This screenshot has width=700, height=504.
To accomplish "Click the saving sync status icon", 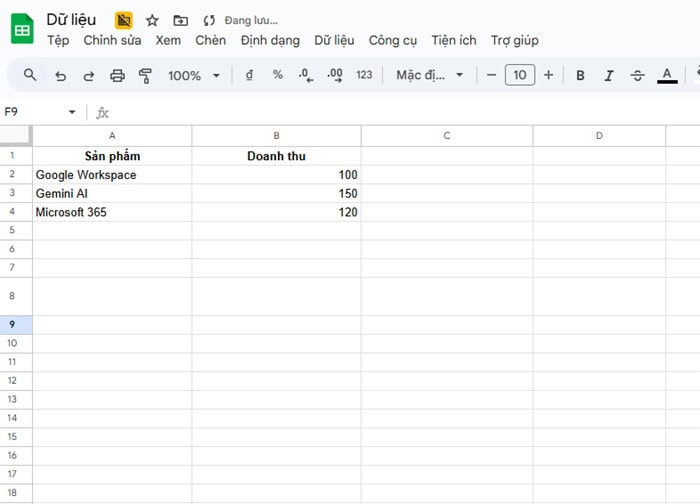I will click(x=209, y=21).
